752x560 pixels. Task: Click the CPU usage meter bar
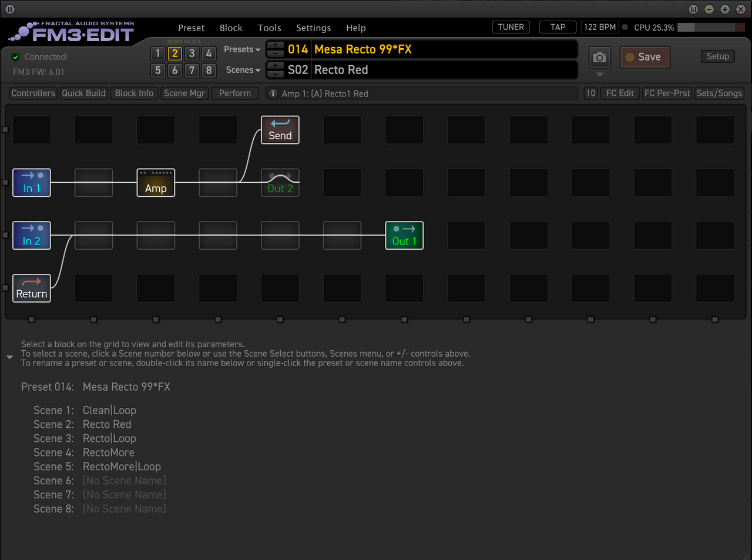(x=711, y=28)
